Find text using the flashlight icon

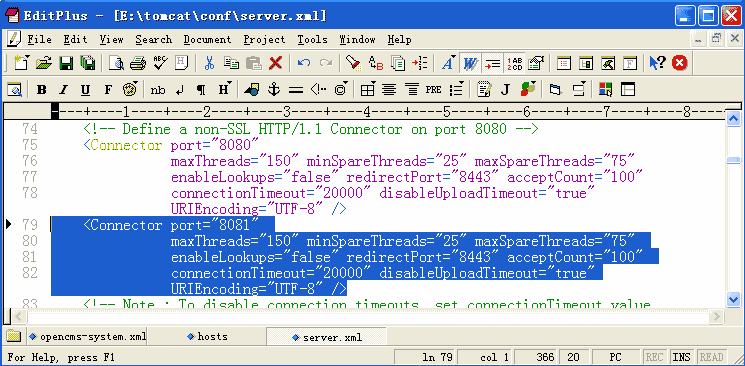click(x=353, y=63)
